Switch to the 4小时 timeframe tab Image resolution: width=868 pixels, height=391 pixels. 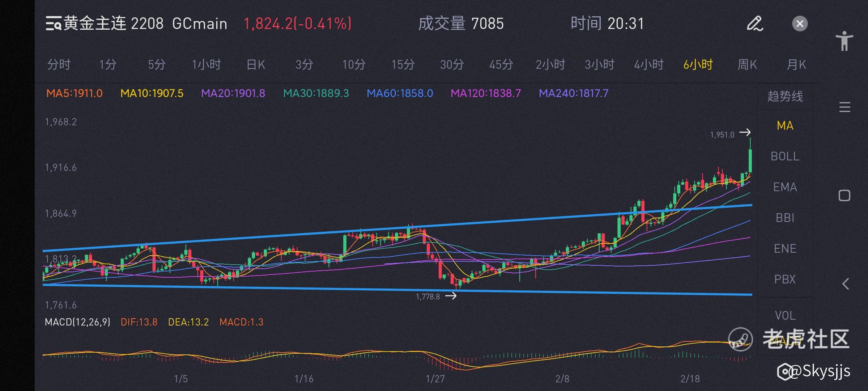648,65
